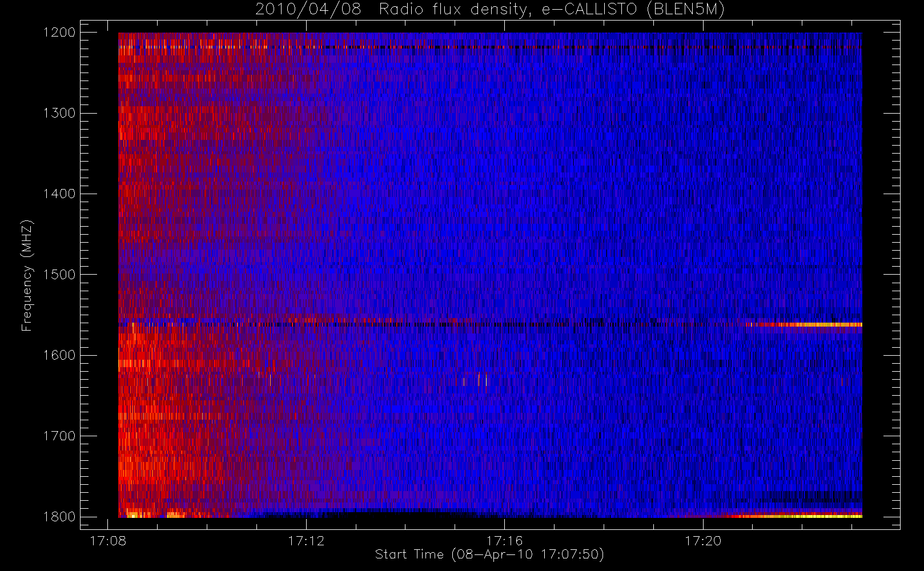
Task: Click the 17:20 time tick label
Action: (x=703, y=541)
